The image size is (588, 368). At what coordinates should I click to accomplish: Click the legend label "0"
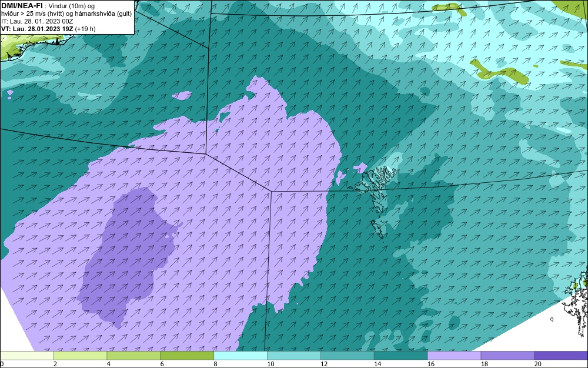(x=2, y=364)
